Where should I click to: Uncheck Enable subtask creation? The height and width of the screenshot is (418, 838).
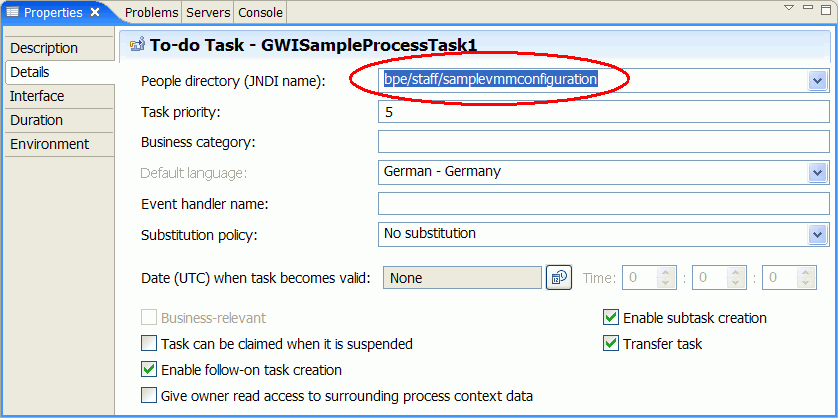[x=610, y=318]
